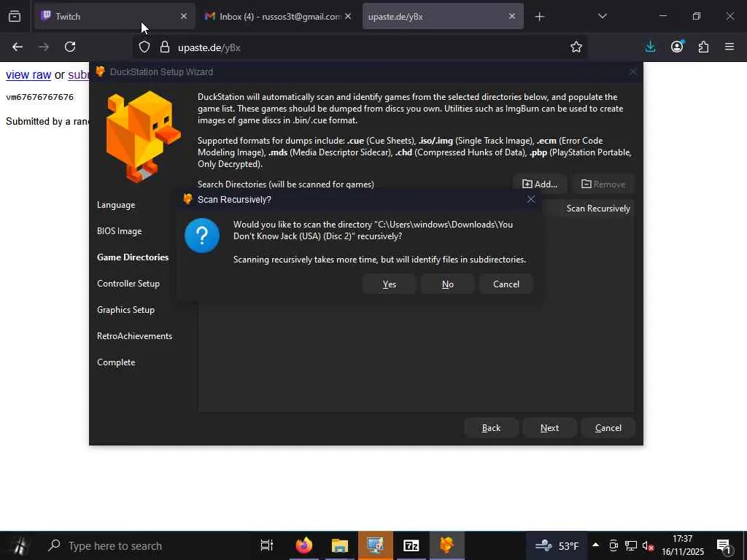Open the Windows Start menu
Screen dimensions: 747x560
click(19, 545)
